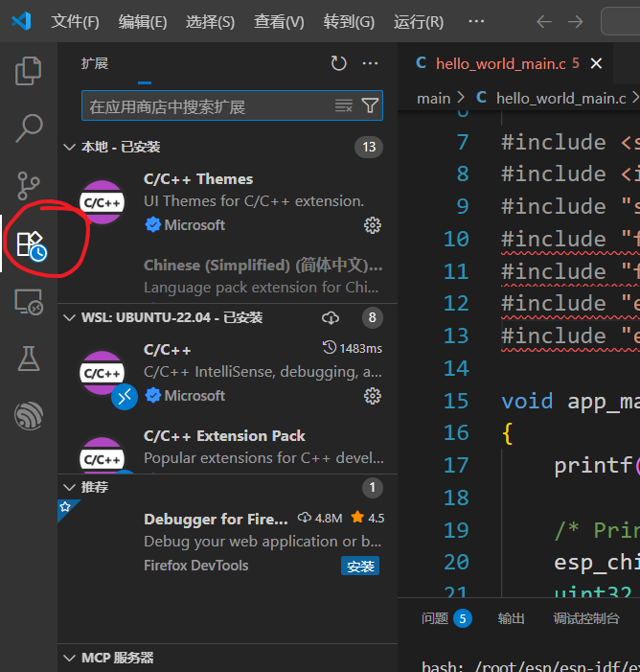Switch to the 输出 panel tab
The image size is (640, 672).
[511, 618]
